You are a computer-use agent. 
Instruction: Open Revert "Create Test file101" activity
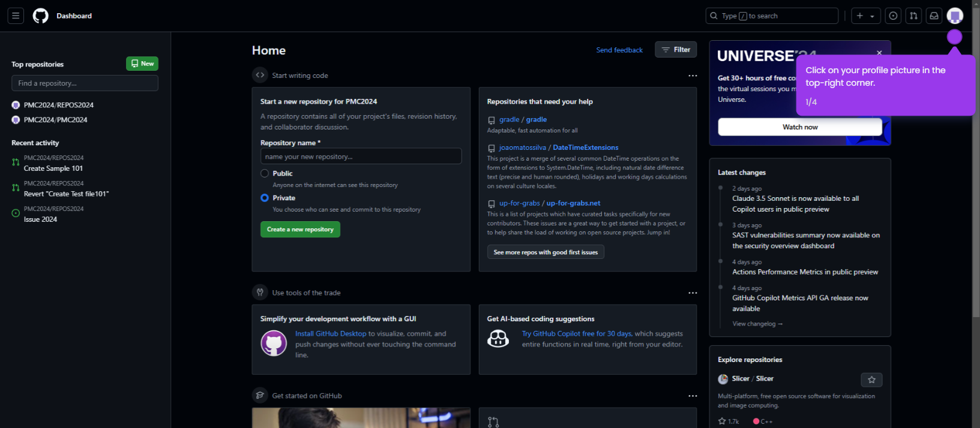tap(67, 194)
